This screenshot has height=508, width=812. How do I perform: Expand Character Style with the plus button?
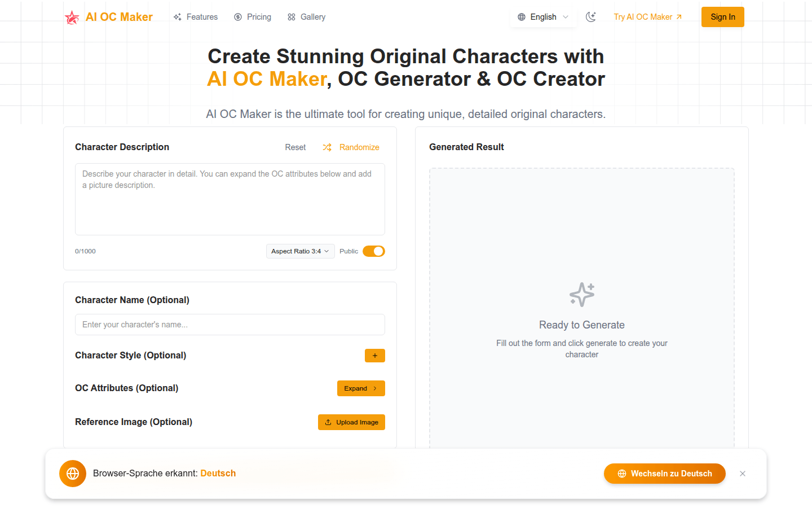pyautogui.click(x=375, y=356)
